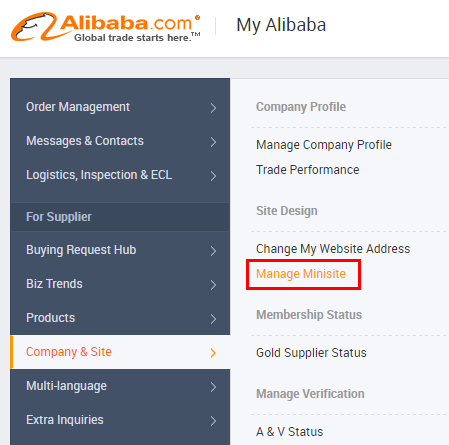Click Change My Website Address link
Screen dimensions: 449x445
click(x=333, y=249)
